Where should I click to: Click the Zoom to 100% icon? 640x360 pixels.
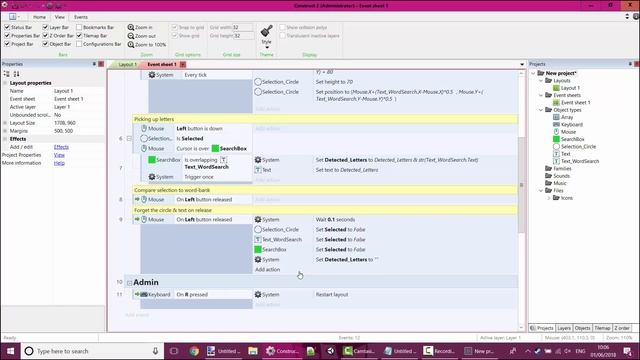tap(131, 44)
